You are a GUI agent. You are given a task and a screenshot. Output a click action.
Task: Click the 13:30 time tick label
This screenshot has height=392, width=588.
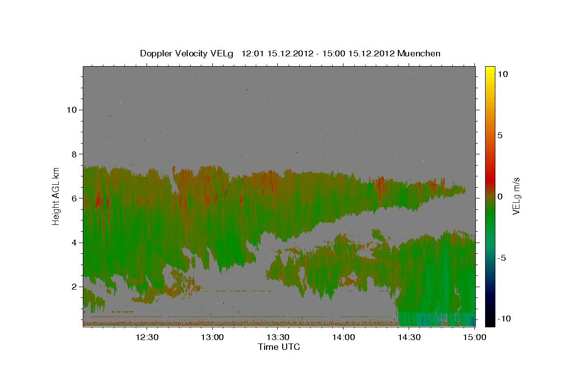[278, 338]
